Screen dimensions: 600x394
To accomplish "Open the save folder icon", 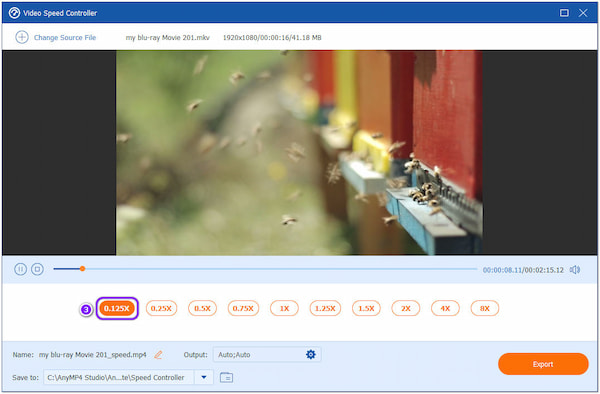I will tap(227, 378).
